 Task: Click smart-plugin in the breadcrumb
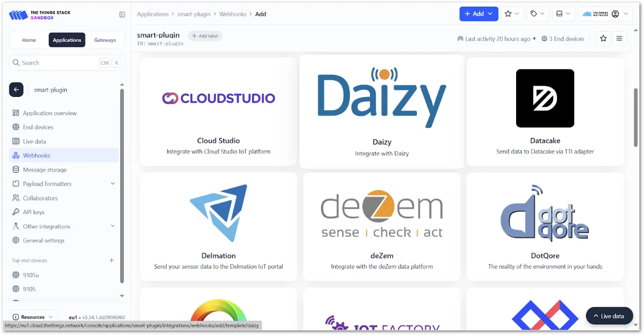click(194, 14)
